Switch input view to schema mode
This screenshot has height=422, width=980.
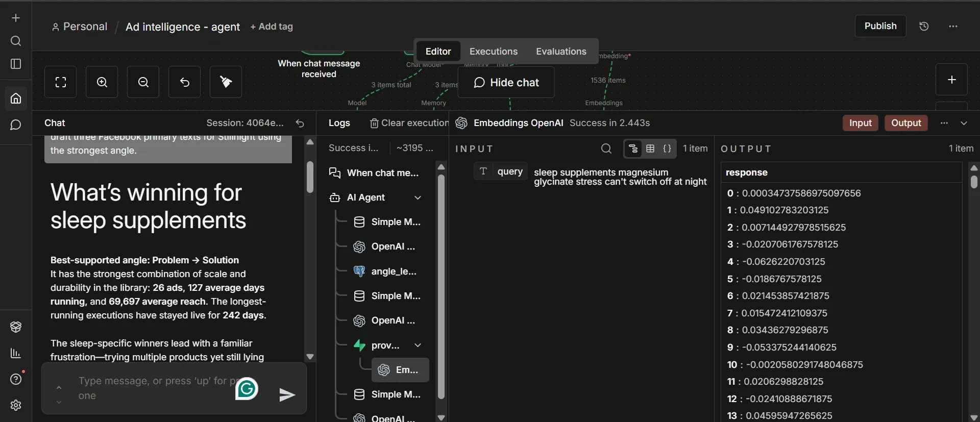(633, 148)
